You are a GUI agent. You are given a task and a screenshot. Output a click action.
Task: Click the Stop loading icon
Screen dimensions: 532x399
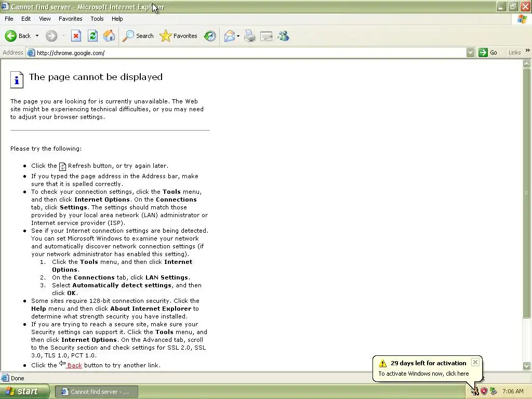(76, 36)
